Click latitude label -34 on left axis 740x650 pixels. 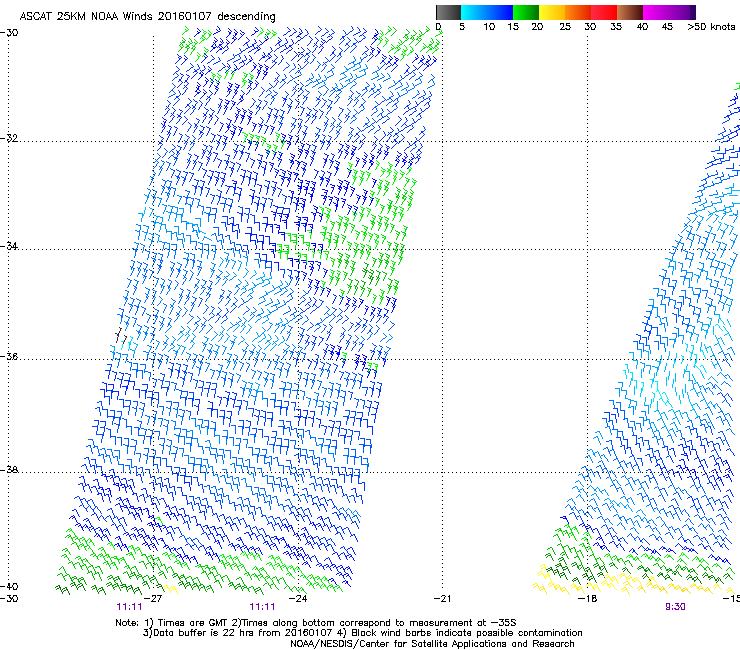(x=9, y=246)
